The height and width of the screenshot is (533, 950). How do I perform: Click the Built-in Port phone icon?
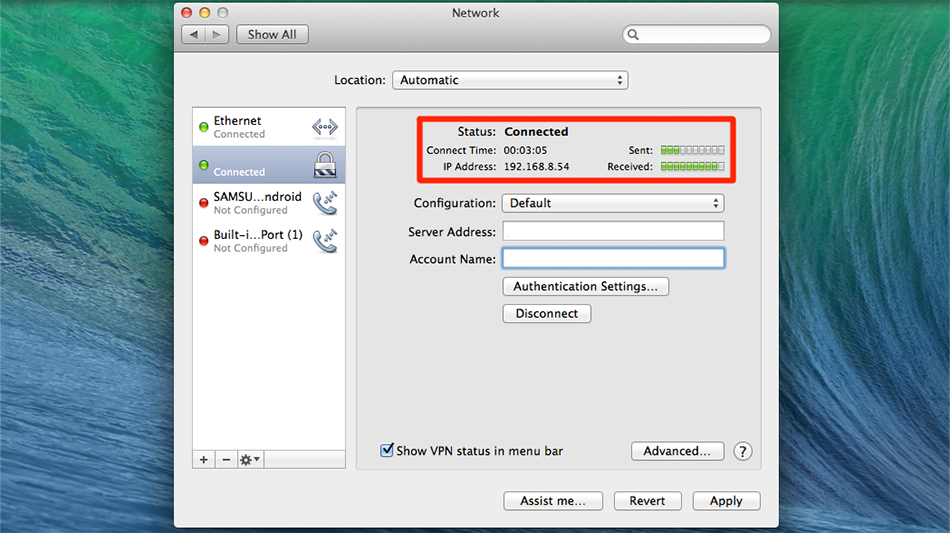click(325, 241)
